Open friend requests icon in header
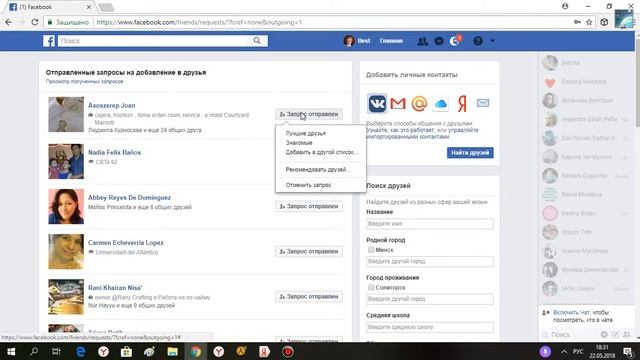This screenshot has height=360, width=640. (x=422, y=41)
